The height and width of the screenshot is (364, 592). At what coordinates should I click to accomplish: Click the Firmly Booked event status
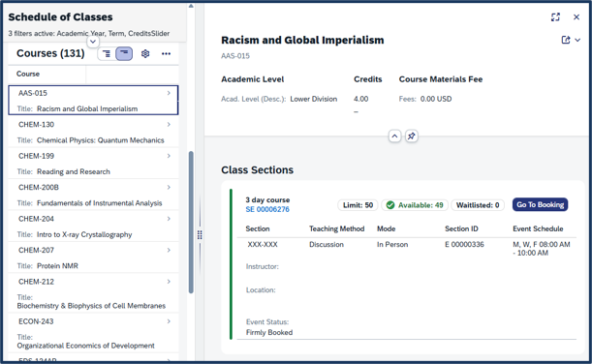point(269,332)
